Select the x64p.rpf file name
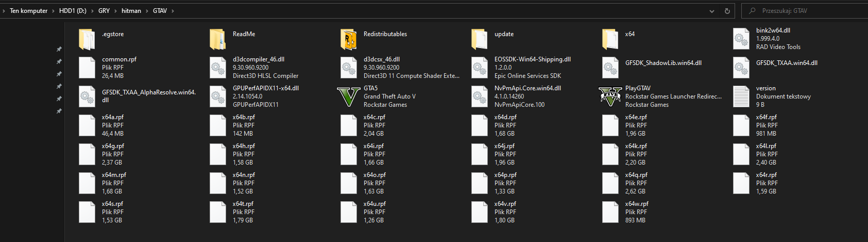 tap(505, 175)
